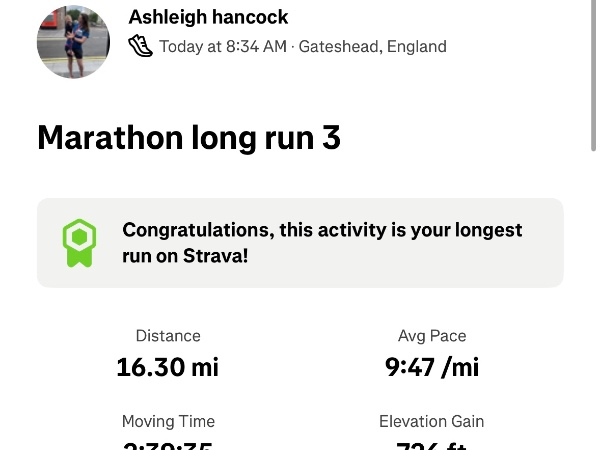This screenshot has width=600, height=450.
Task: Click the word 'England' in the location
Action: [415, 46]
